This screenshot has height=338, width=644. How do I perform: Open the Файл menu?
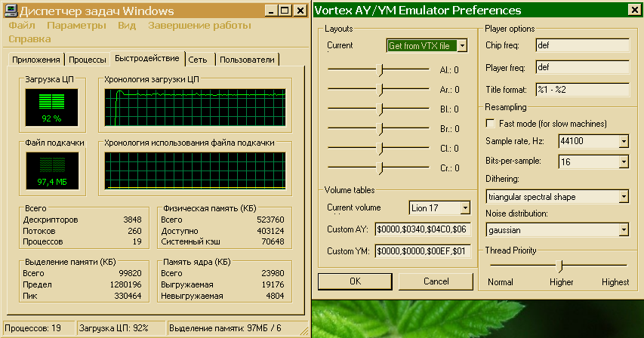(21, 25)
